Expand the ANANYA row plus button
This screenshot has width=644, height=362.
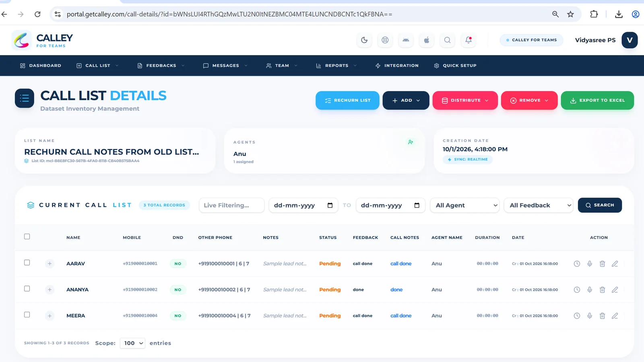pos(50,290)
